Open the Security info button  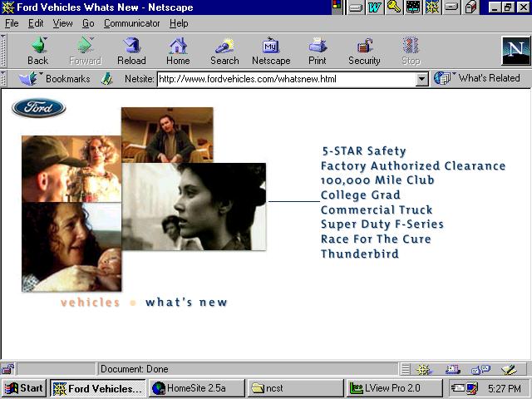pos(364,51)
